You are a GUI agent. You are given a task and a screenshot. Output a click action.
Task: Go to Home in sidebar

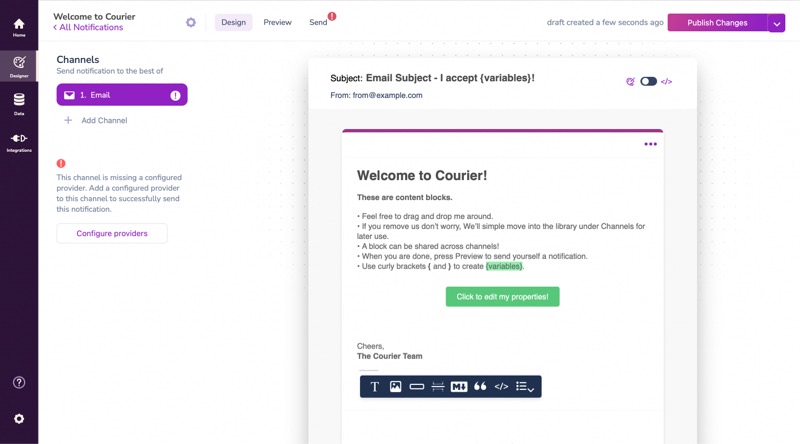(19, 28)
